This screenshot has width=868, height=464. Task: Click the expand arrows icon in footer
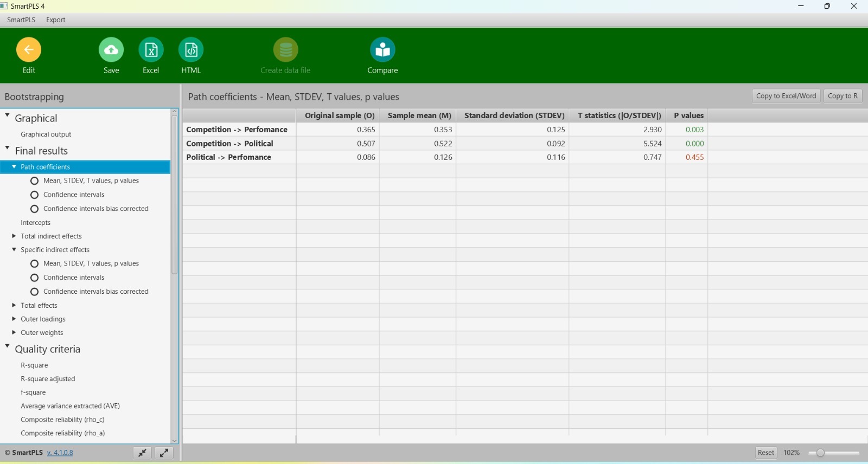164,453
